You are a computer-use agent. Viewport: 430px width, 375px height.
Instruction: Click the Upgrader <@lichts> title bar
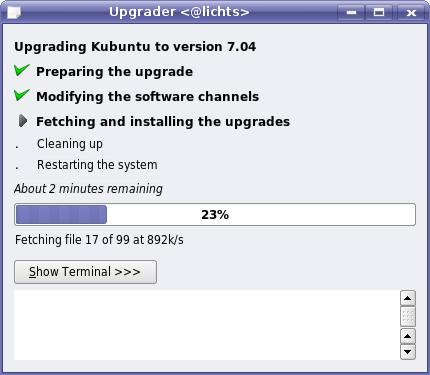(x=179, y=12)
